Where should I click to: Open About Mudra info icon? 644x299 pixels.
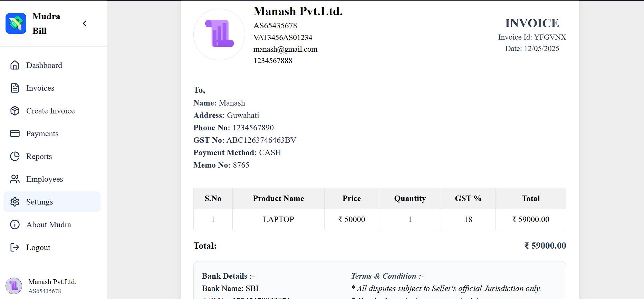click(15, 225)
